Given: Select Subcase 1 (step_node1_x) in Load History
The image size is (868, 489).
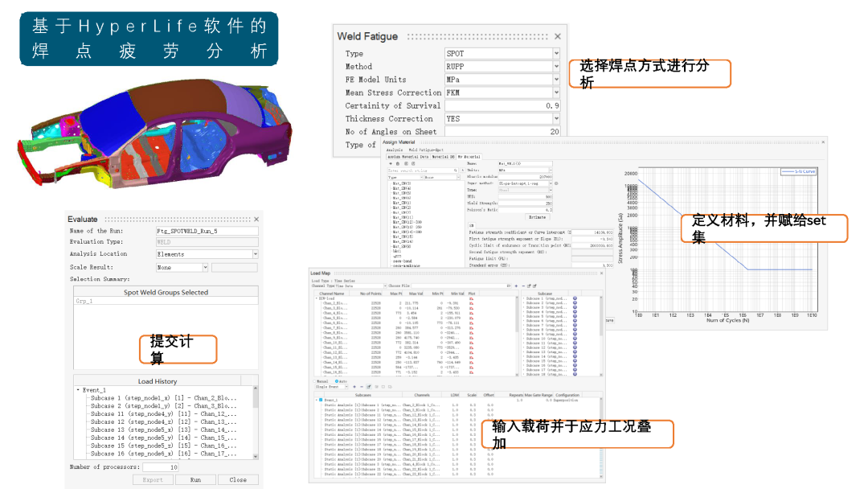Looking at the screenshot, I should (x=164, y=397).
